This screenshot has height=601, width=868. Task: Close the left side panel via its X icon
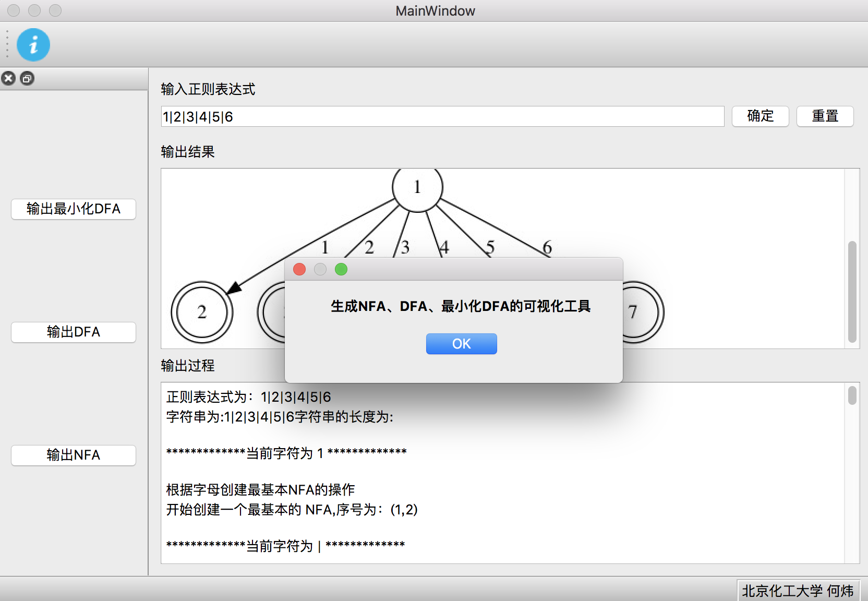pyautogui.click(x=8, y=78)
